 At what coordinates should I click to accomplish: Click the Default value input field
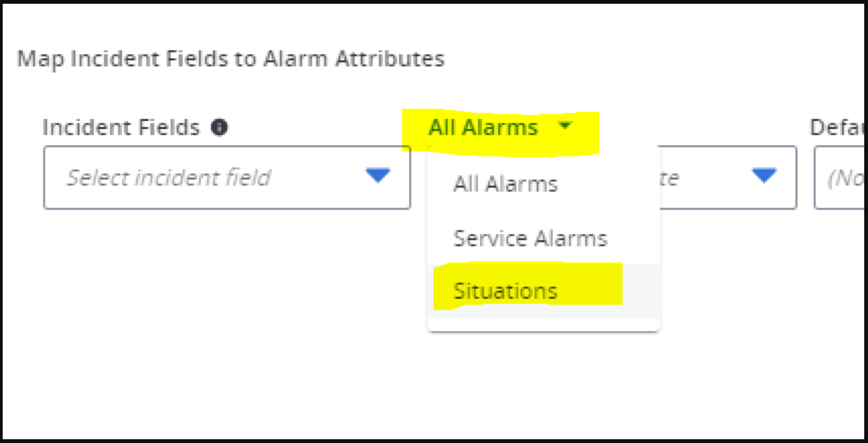[842, 177]
